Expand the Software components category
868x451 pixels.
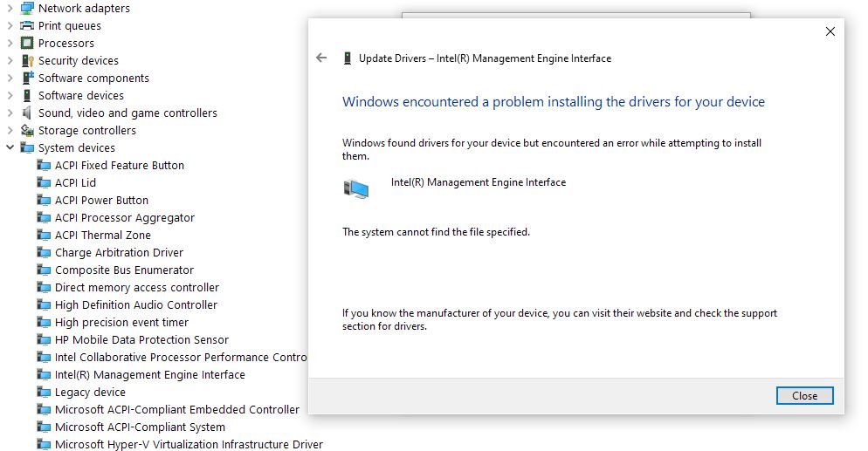pyautogui.click(x=10, y=78)
